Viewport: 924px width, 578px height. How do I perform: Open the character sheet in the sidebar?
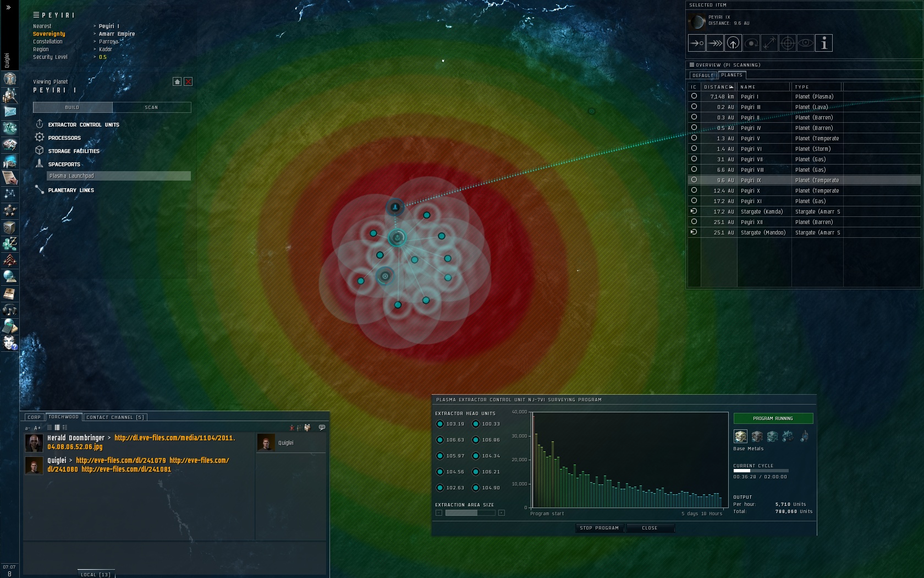pyautogui.click(x=9, y=79)
